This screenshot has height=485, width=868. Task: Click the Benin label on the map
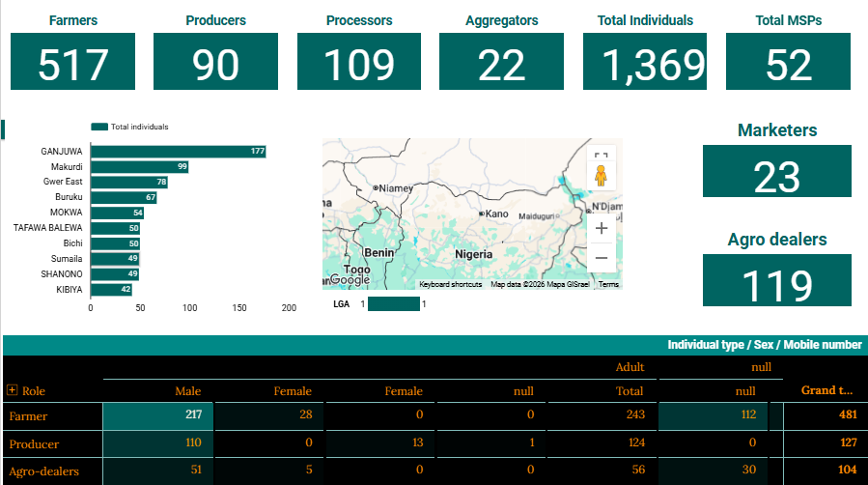point(378,252)
